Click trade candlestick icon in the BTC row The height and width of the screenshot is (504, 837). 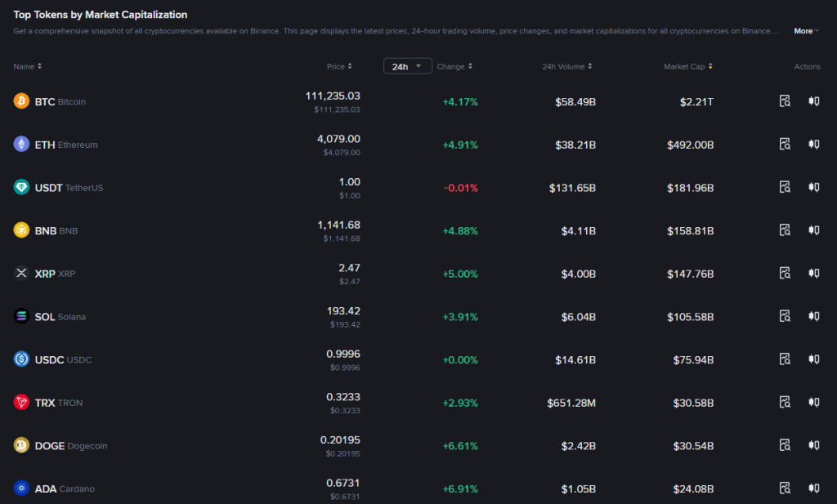click(813, 100)
